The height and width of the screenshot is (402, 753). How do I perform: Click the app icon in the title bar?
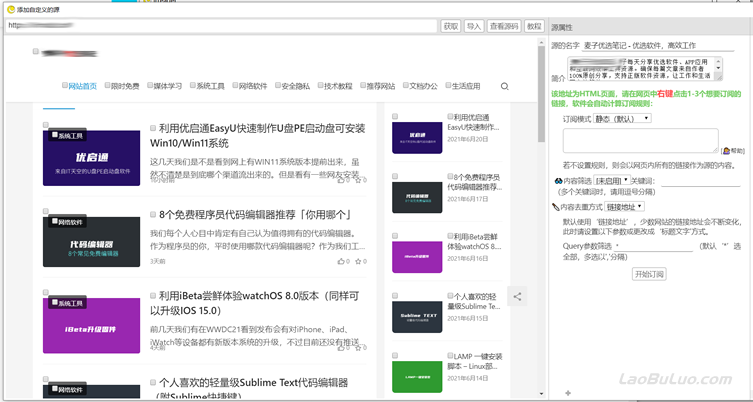(11, 9)
